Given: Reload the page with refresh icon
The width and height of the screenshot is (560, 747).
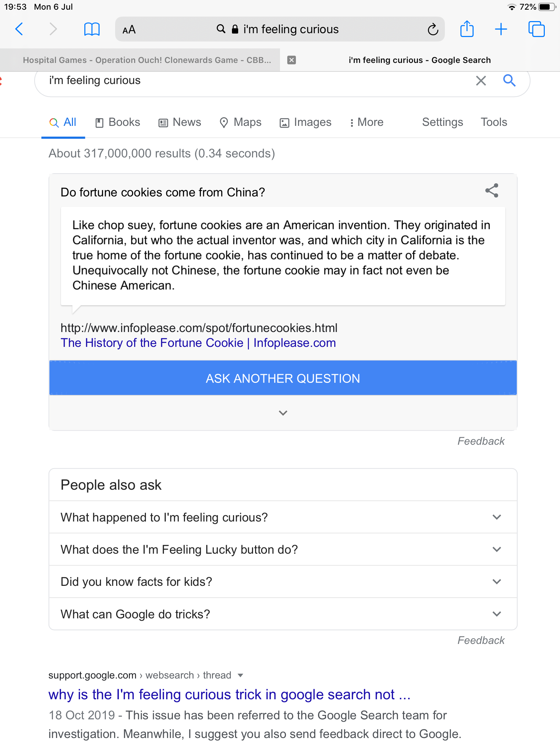Looking at the screenshot, I should tap(433, 29).
